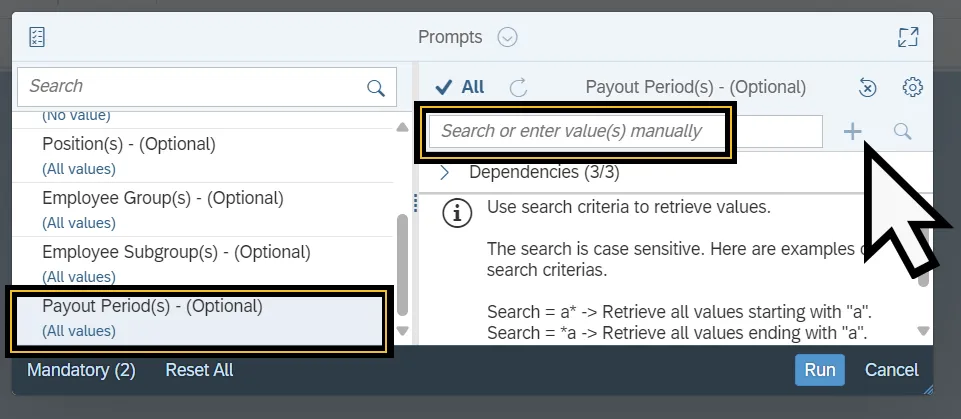Reset the Payout Period prompt values

tap(868, 88)
